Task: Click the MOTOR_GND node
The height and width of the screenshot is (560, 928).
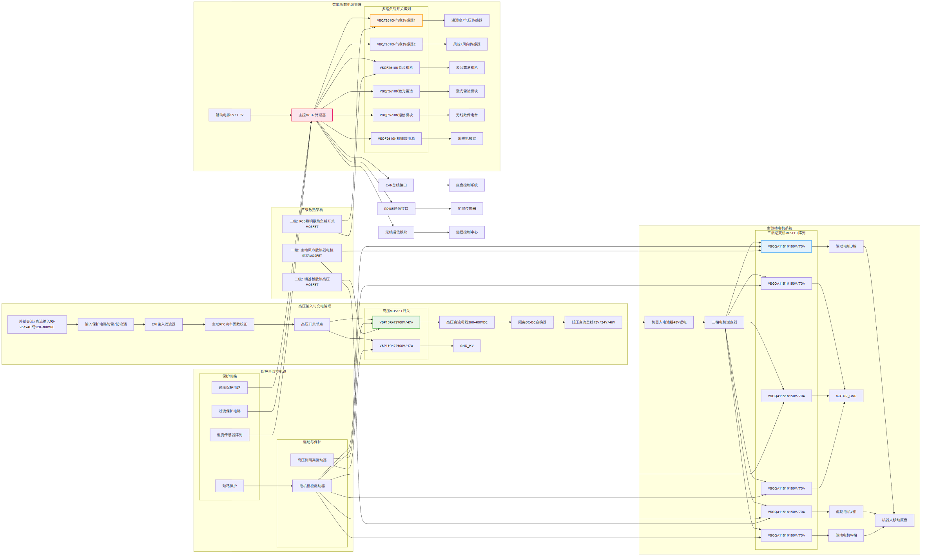Action: [846, 396]
